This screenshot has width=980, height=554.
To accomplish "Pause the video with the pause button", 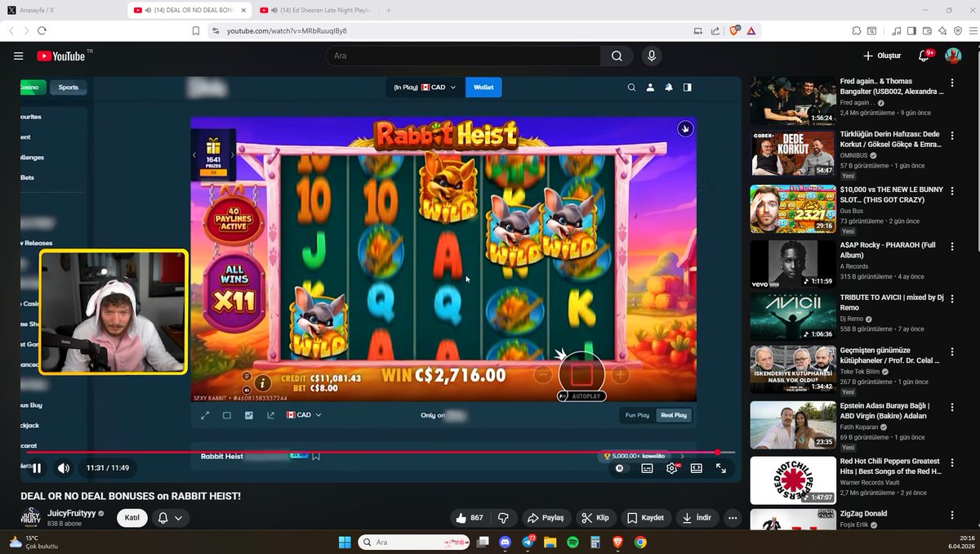I will (x=37, y=468).
